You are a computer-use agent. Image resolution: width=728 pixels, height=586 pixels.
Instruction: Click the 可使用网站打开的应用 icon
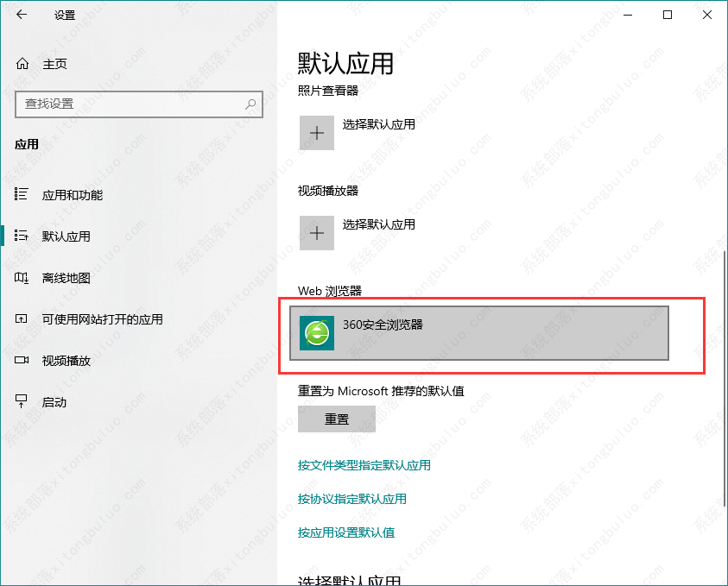click(x=22, y=319)
